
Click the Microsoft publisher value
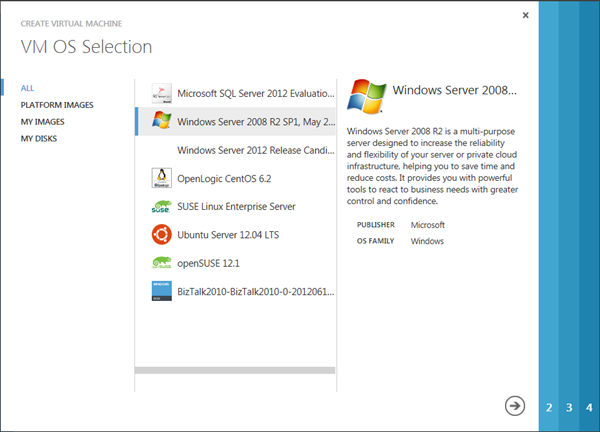(x=428, y=225)
